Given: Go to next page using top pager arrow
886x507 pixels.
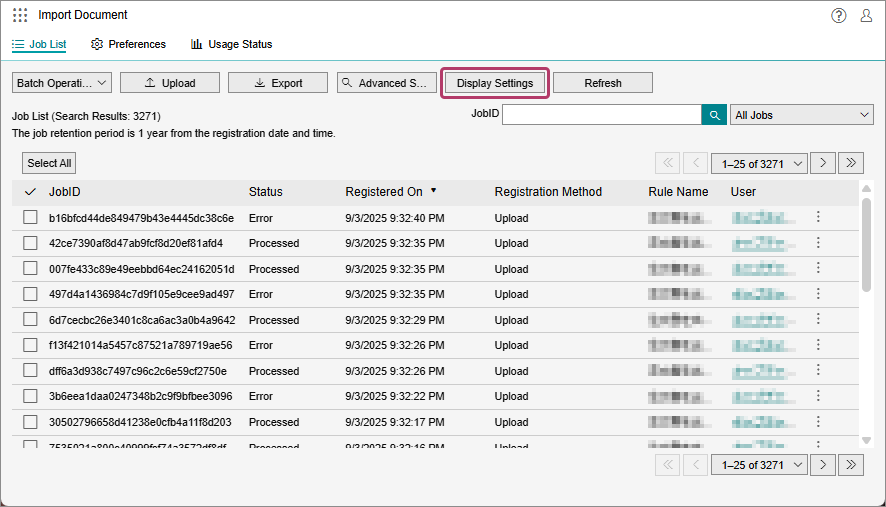Looking at the screenshot, I should click(823, 163).
